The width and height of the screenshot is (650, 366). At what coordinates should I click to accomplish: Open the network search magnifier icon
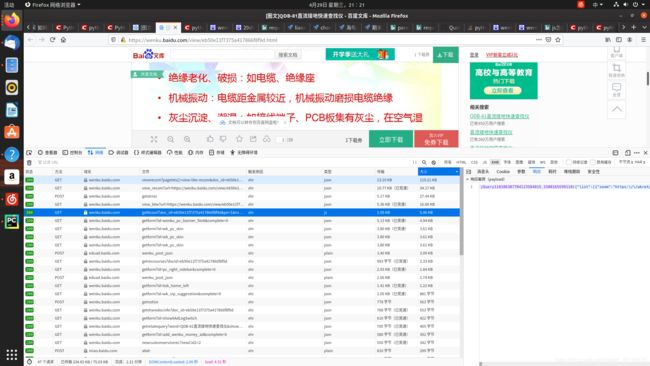pos(424,162)
